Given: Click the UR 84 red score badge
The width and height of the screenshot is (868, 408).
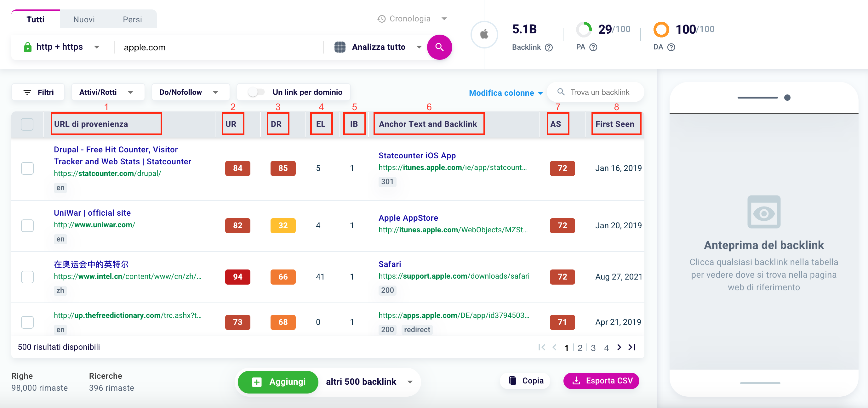Looking at the screenshot, I should (237, 168).
